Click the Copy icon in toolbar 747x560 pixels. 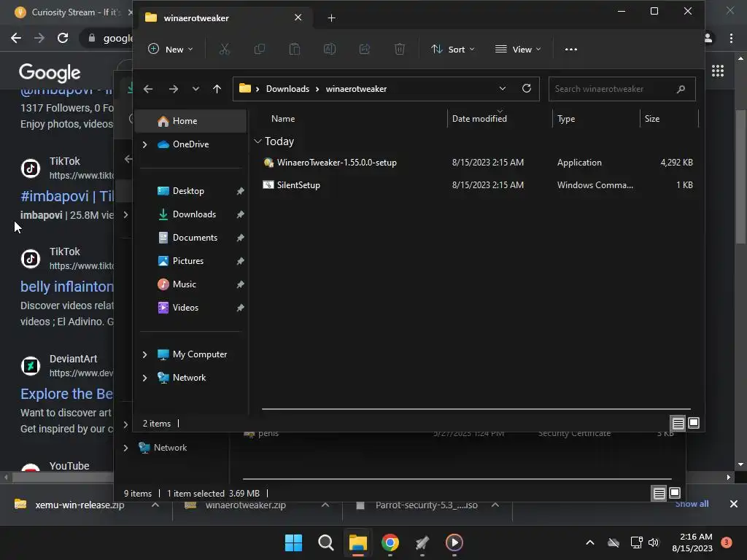pyautogui.click(x=260, y=49)
